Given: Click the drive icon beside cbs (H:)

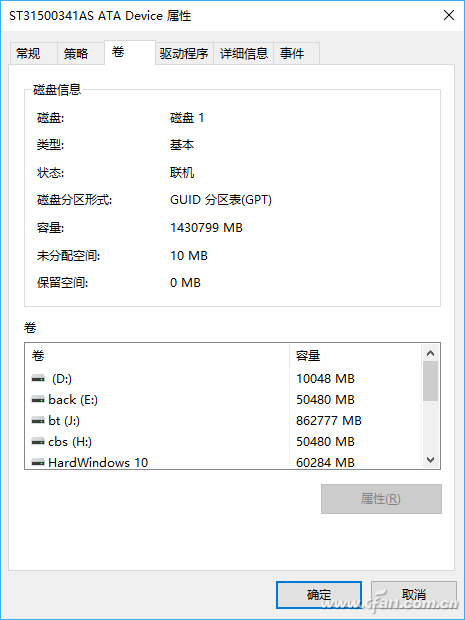Looking at the screenshot, I should [38, 442].
